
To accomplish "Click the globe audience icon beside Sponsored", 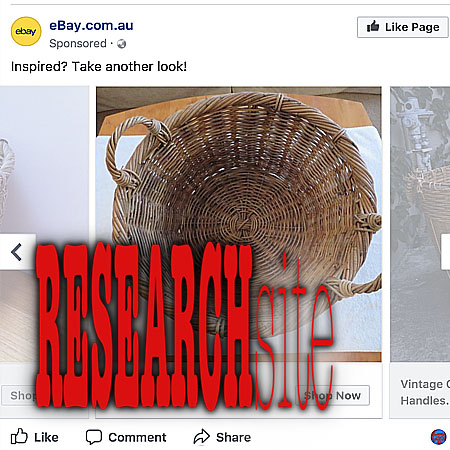I will (122, 44).
